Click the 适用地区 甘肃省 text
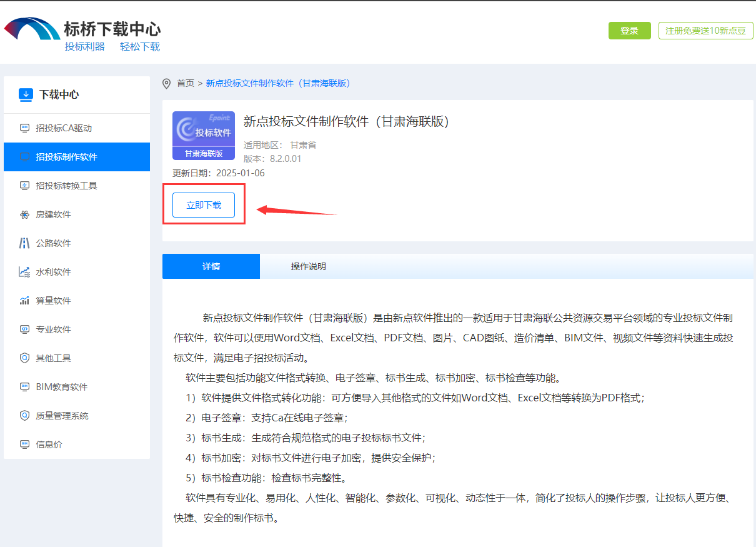This screenshot has height=547, width=756. pos(280,145)
